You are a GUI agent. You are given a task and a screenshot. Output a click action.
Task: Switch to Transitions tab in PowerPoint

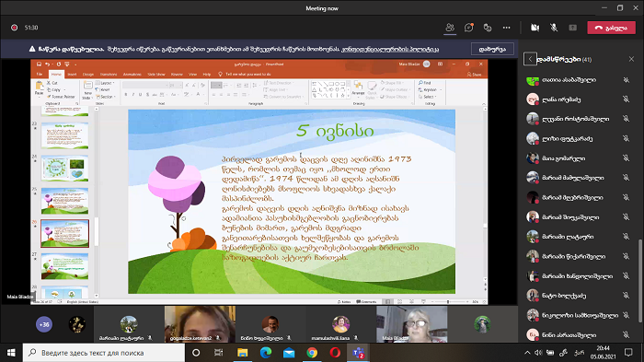coord(109,75)
